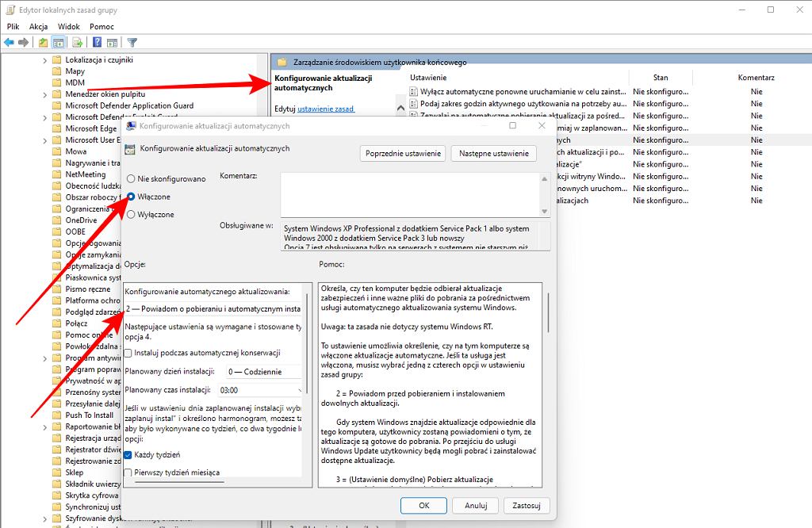Click inside the Komentarz text field
The height and width of the screenshot is (528, 812).
pos(410,195)
